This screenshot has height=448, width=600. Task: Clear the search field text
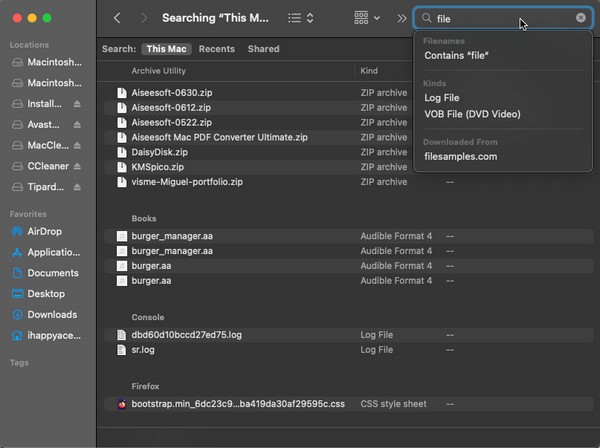(x=580, y=18)
